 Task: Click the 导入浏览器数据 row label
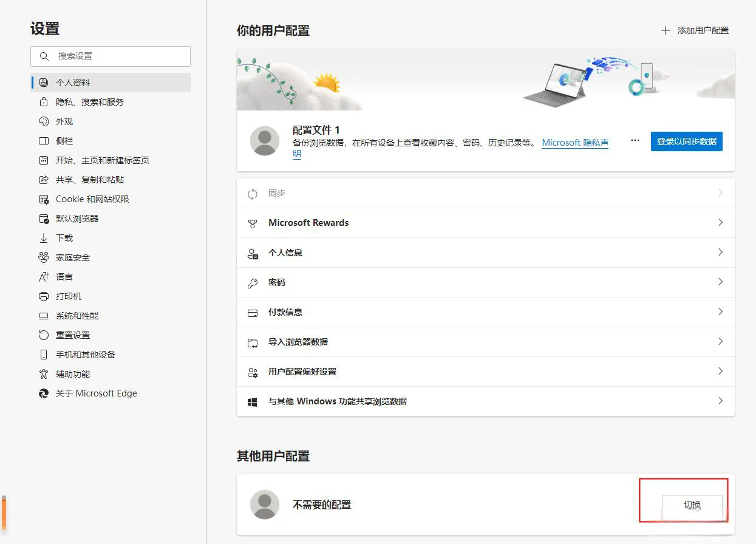click(x=298, y=342)
